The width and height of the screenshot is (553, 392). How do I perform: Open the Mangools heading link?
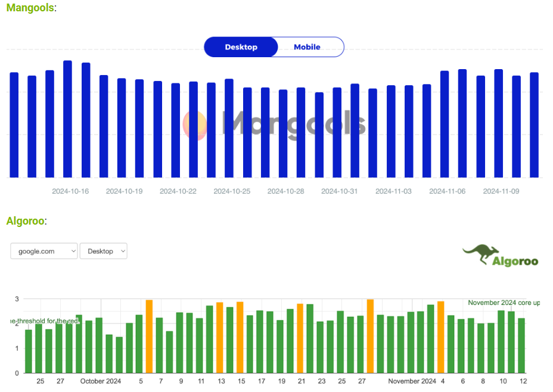point(30,7)
